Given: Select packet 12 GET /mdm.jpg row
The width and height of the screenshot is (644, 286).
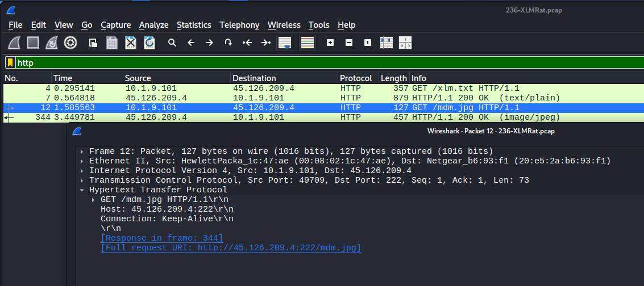Looking at the screenshot, I should [323, 108].
